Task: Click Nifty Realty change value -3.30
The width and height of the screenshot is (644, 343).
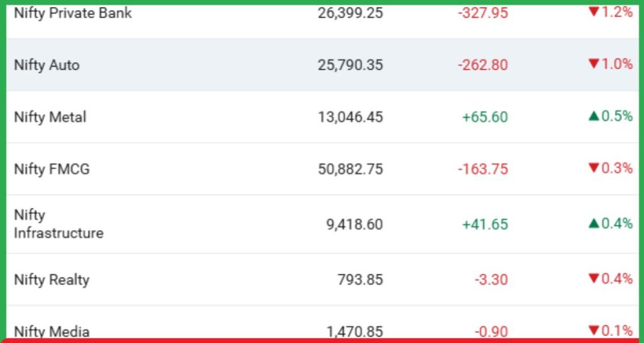Action: click(x=492, y=280)
